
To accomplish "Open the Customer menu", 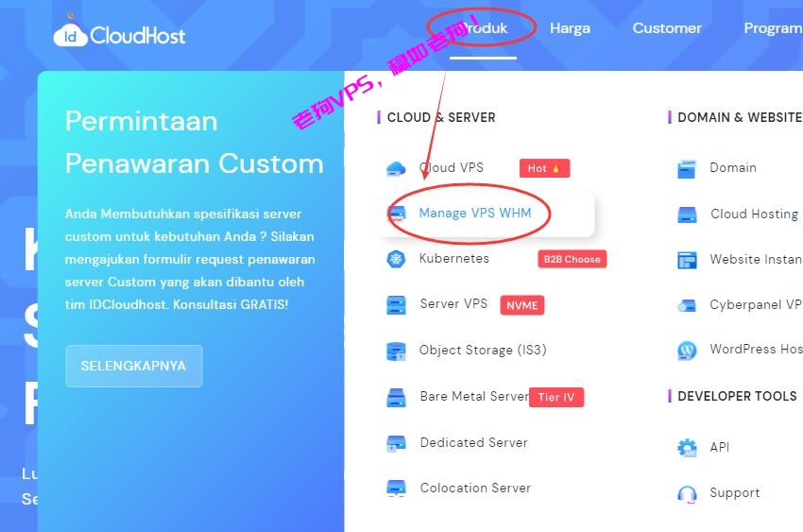I will tap(667, 28).
